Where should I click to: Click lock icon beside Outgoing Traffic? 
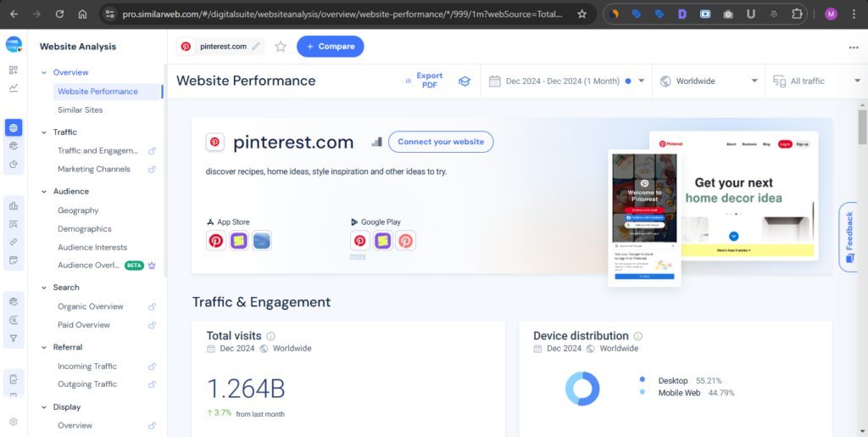pos(152,384)
